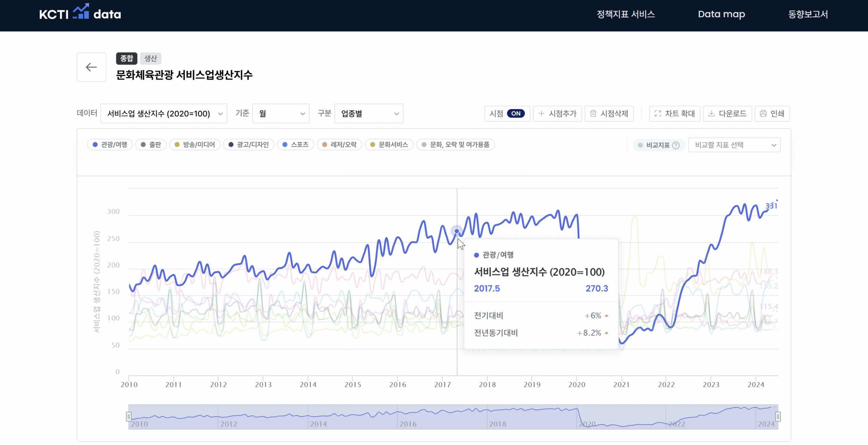Click the left handle of the range slider
The image size is (868, 445).
pos(129,417)
